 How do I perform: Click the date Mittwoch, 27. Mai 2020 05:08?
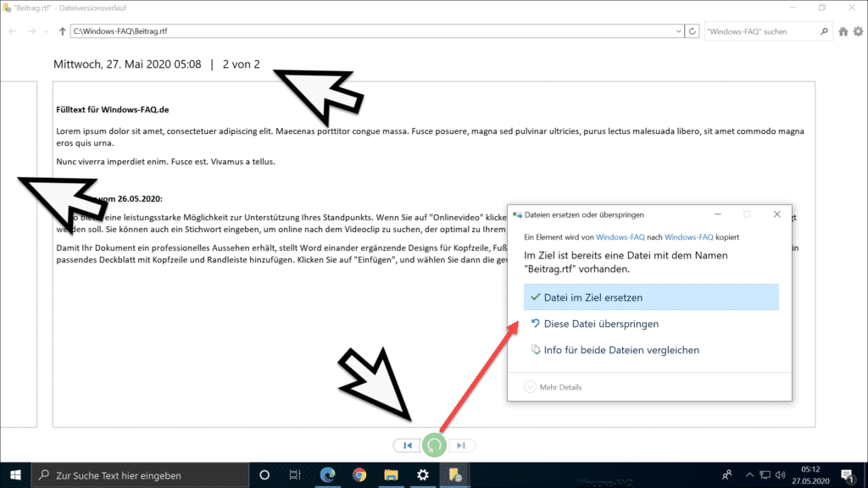pos(127,64)
